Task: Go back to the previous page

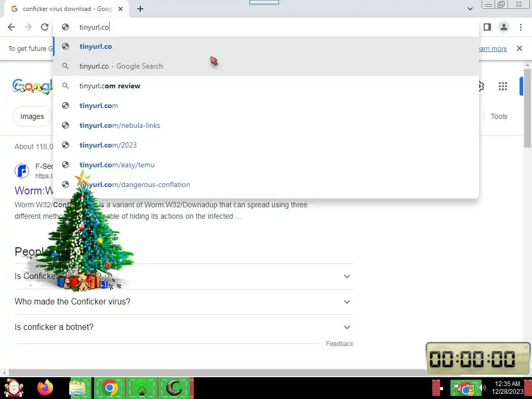Action: (x=11, y=27)
